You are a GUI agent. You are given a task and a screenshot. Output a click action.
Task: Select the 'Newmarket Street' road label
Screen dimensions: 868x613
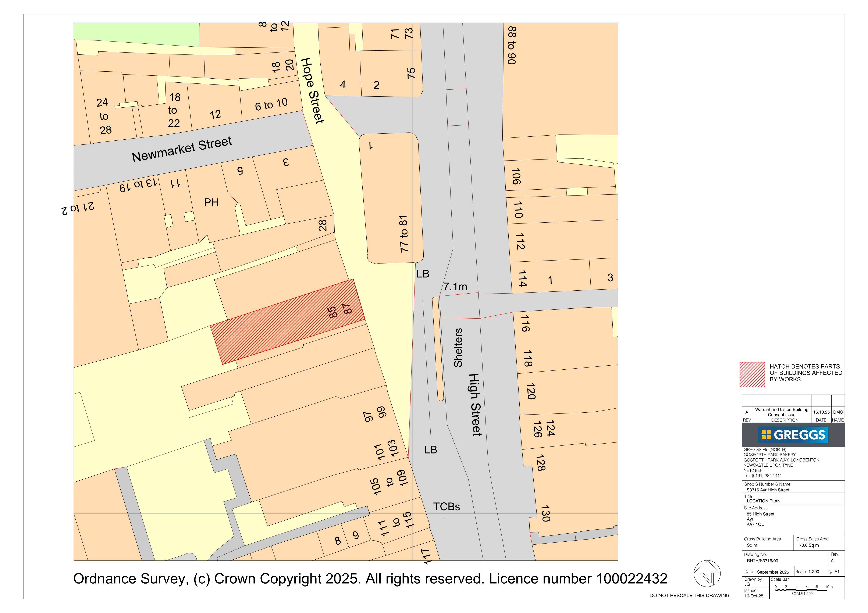(x=182, y=149)
